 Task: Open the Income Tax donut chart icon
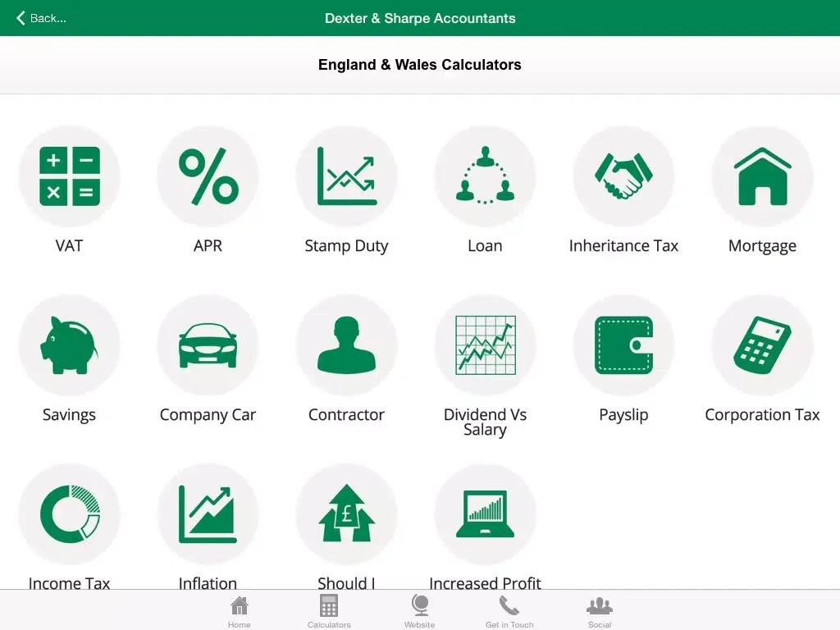click(x=69, y=514)
